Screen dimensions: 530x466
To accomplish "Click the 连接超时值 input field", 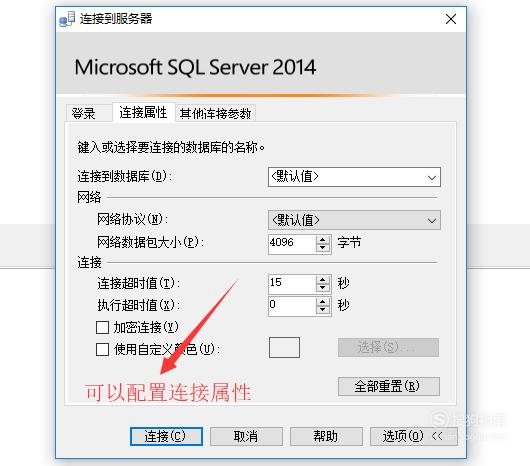I will (292, 283).
